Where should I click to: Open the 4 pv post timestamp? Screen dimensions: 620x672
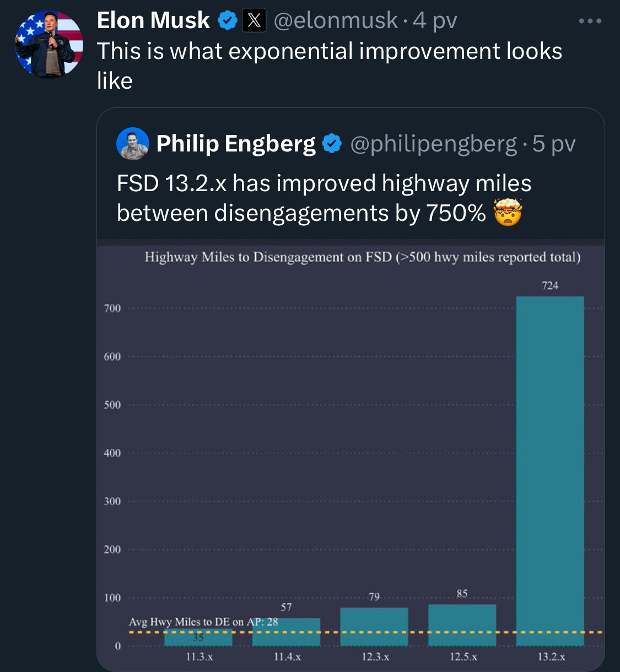click(x=435, y=21)
